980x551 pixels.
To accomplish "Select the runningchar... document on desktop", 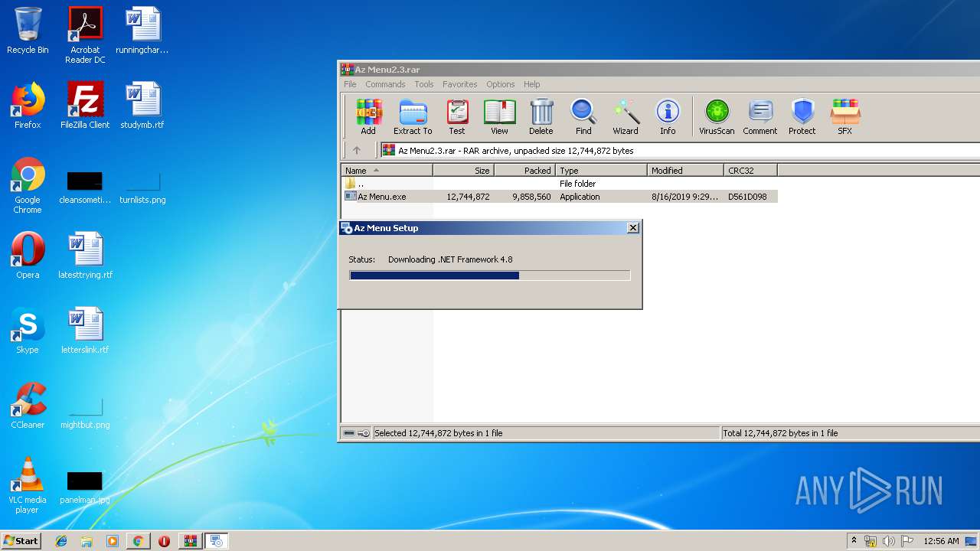I will point(142,31).
